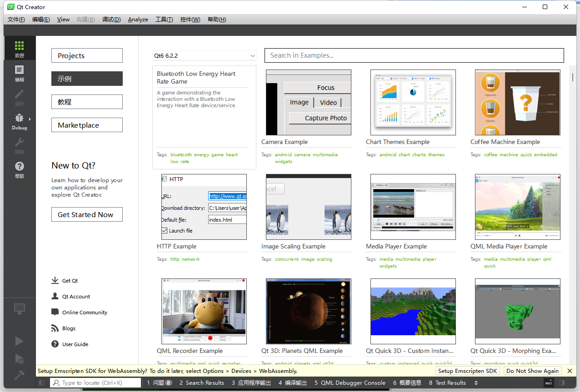The height and width of the screenshot is (392, 580).
Task: Expand the Debug mode side arrow
Action: (x=30, y=119)
